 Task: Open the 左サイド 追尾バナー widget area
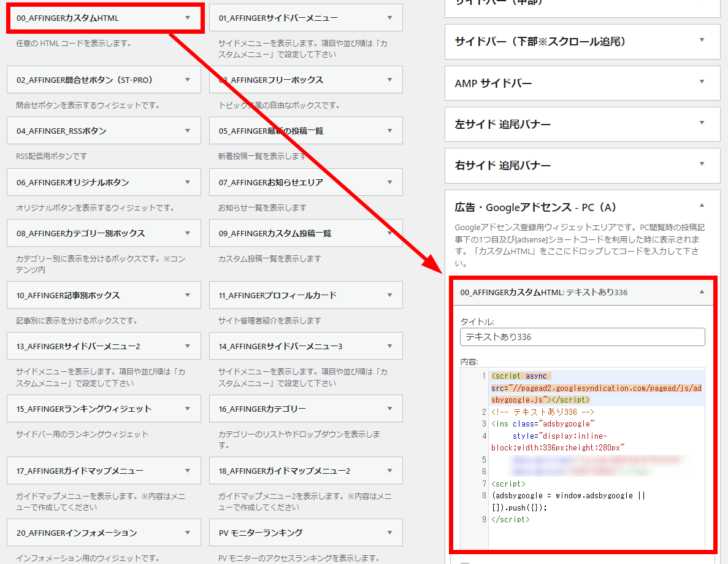click(x=582, y=124)
